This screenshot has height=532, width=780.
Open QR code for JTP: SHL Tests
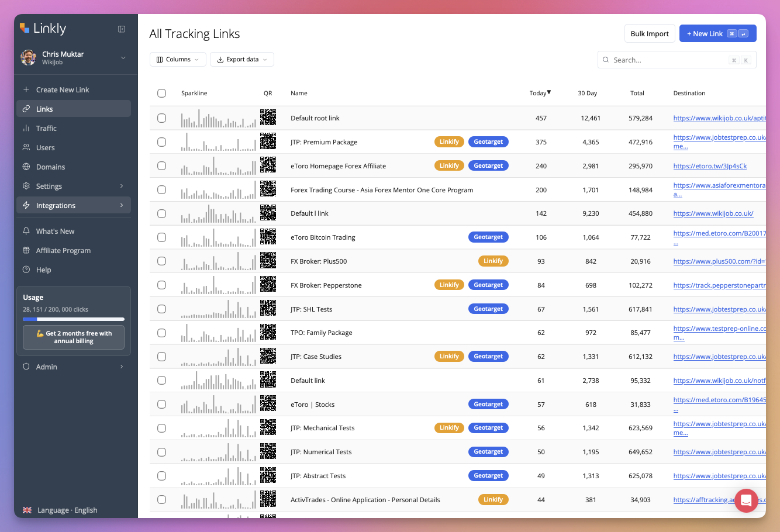click(x=268, y=309)
